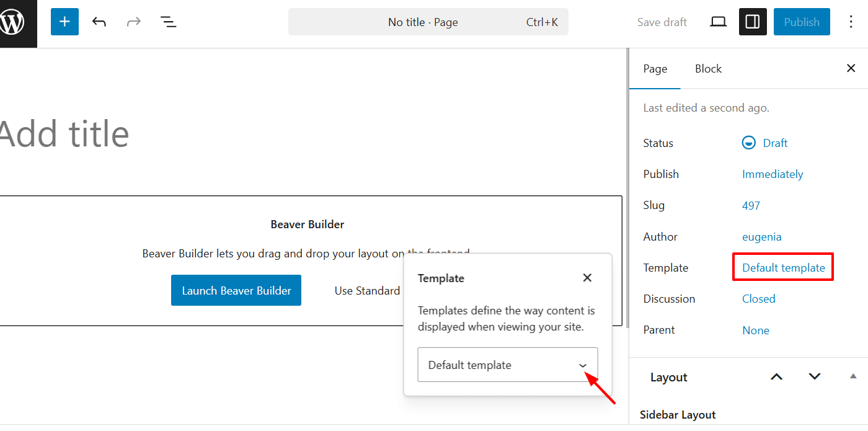The image size is (868, 431).
Task: Close the Template popover
Action: [587, 278]
